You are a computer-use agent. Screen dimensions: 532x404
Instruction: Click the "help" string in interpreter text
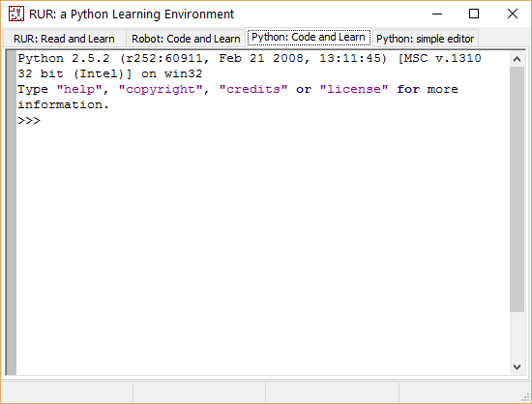[x=79, y=89]
